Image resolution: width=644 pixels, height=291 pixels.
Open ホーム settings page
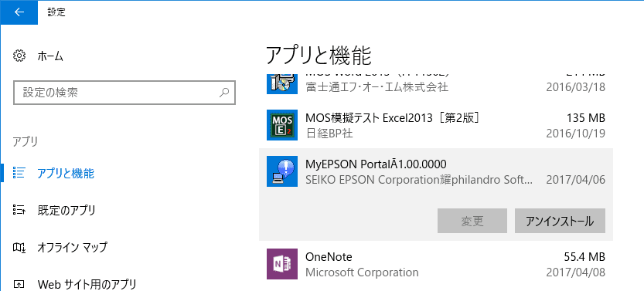50,56
